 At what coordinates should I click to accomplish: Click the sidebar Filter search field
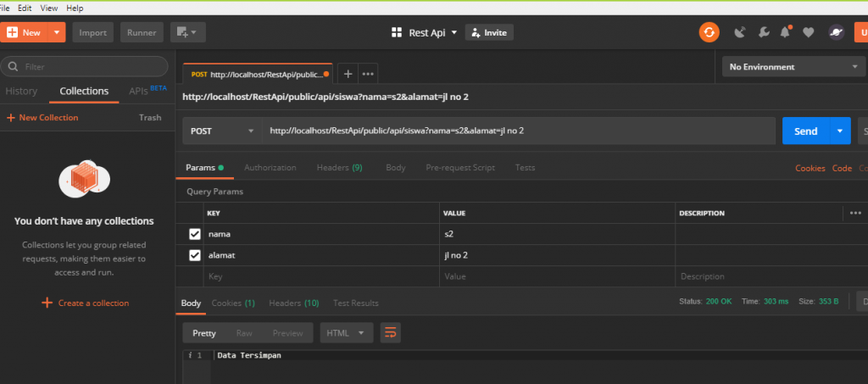[x=89, y=66]
